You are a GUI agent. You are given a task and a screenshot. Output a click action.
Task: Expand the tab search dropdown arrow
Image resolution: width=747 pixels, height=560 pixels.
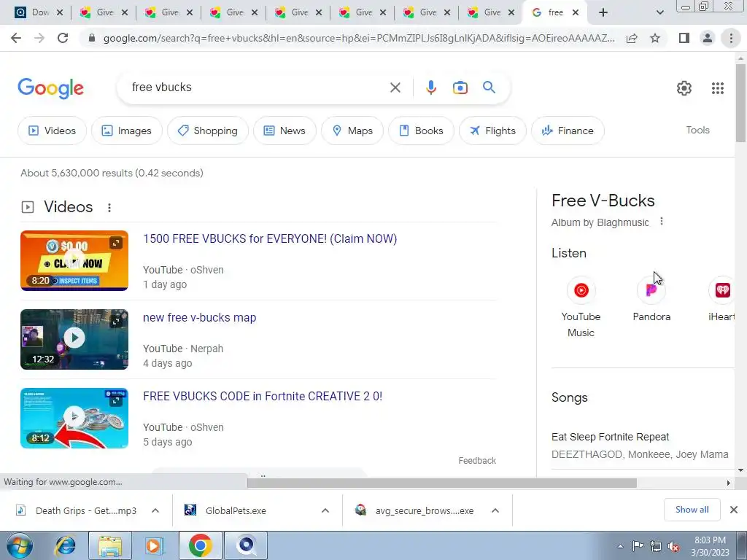pos(659,13)
